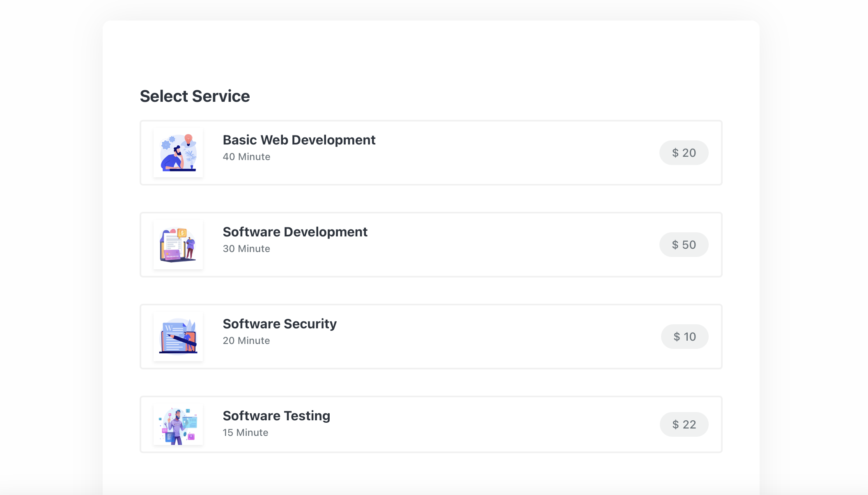868x495 pixels.
Task: Click the Software Security thumbnail illustration
Action: (x=178, y=337)
